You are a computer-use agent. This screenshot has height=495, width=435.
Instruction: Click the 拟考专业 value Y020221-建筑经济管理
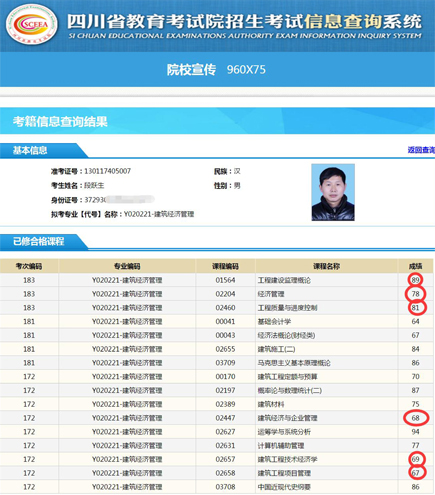[159, 214]
